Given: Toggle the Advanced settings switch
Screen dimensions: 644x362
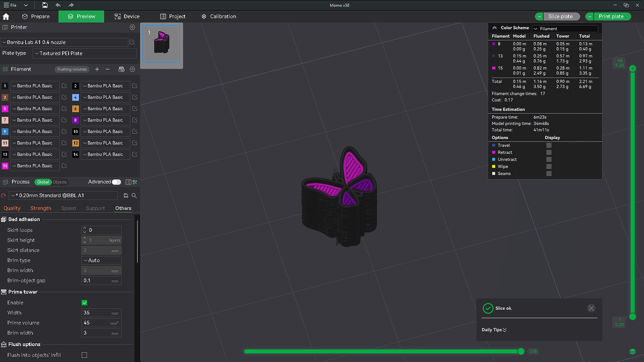Looking at the screenshot, I should 116,182.
